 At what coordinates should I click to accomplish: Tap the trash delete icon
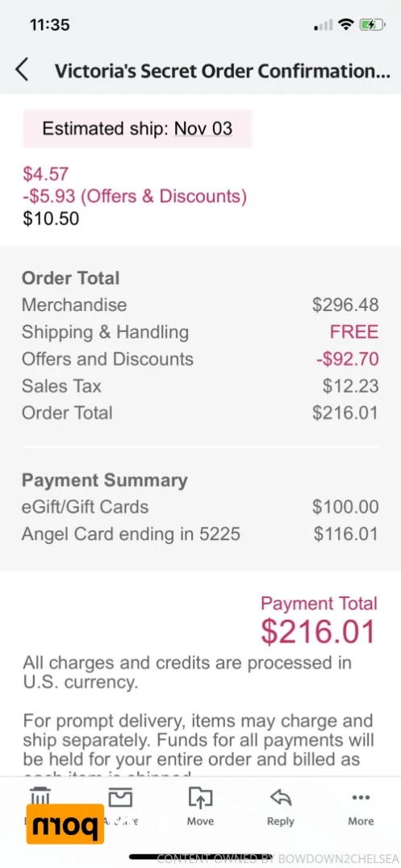tap(40, 795)
